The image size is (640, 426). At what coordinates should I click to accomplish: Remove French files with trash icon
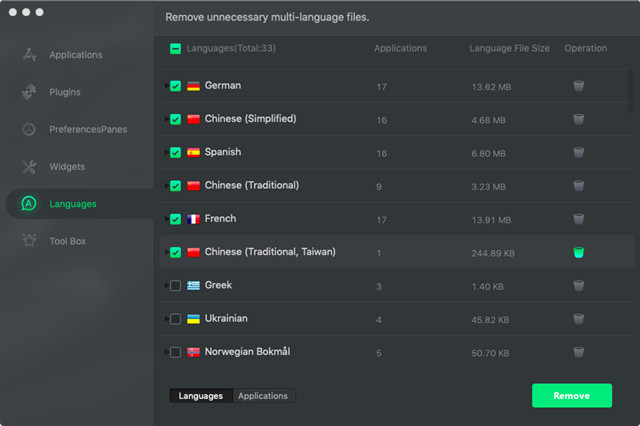578,219
